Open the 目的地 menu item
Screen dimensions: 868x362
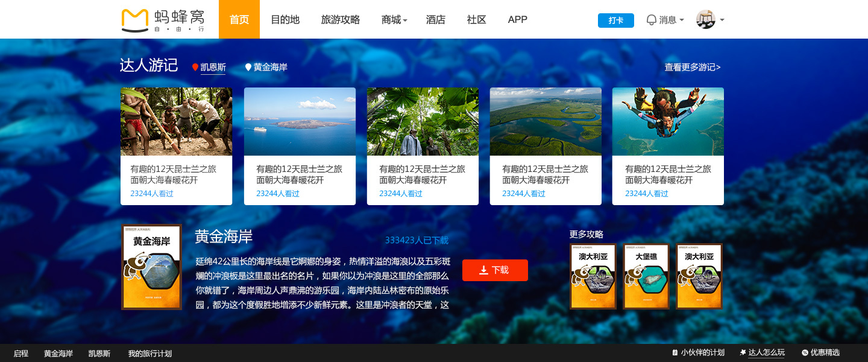click(x=285, y=19)
